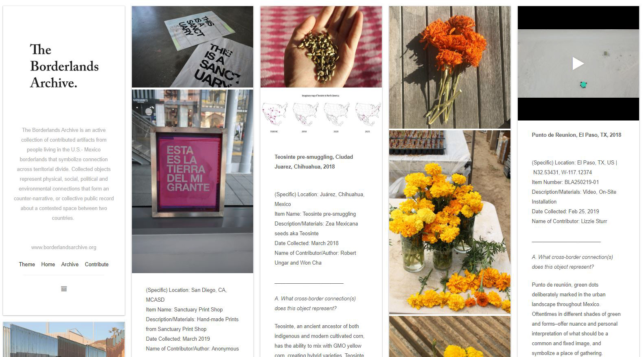644x357 pixels.
Task: Go to the Home page link
Action: click(48, 264)
